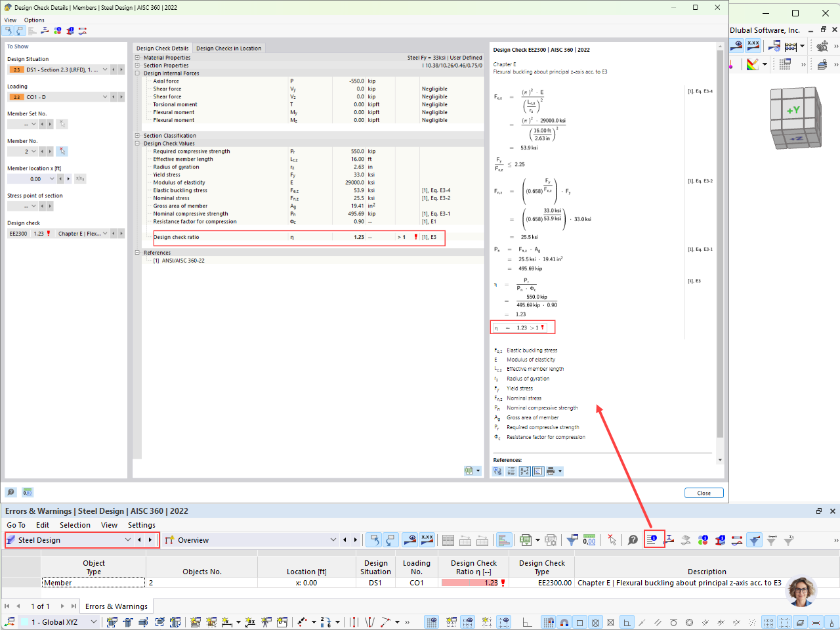Open the Go To menu
Image resolution: width=840 pixels, height=630 pixels.
16,525
